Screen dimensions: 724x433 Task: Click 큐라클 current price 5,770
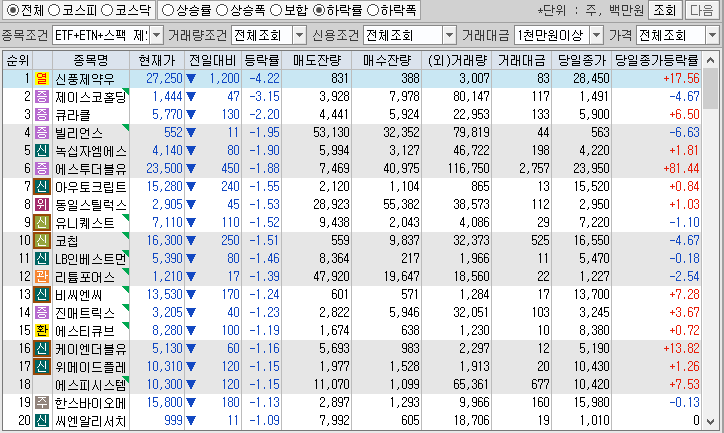pyautogui.click(x=167, y=114)
